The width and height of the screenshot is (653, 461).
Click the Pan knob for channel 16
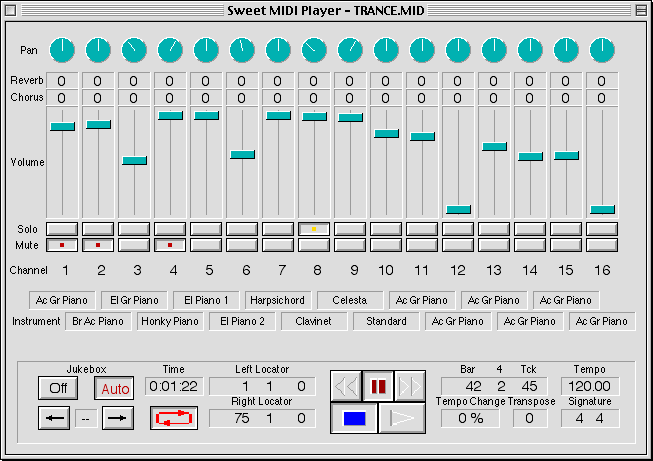coord(602,50)
